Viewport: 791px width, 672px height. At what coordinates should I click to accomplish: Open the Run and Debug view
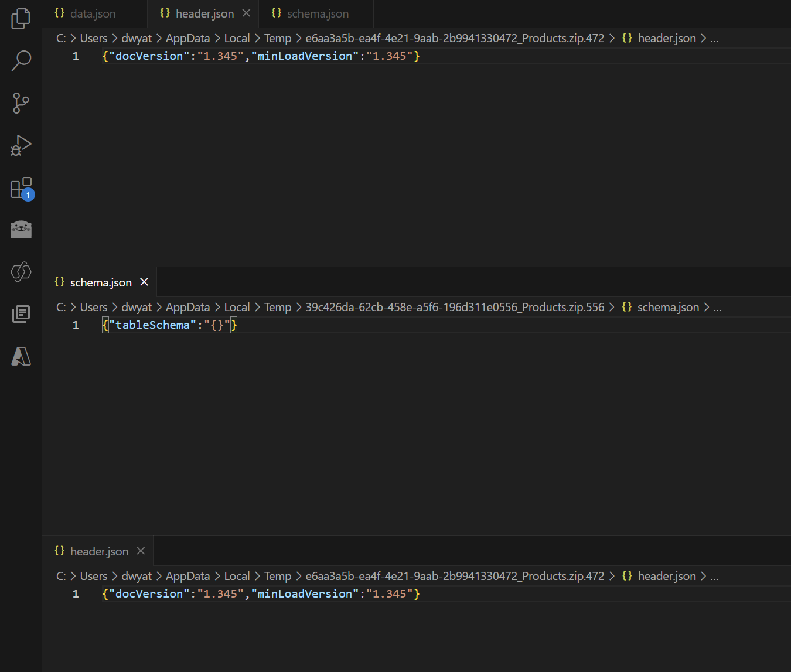(21, 145)
